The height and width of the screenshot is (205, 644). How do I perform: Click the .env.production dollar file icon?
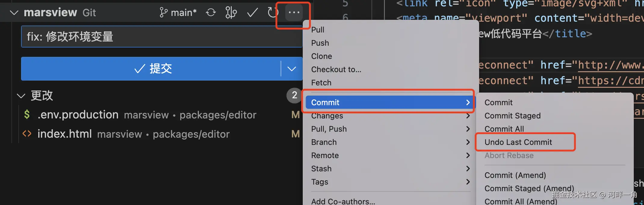tap(27, 115)
